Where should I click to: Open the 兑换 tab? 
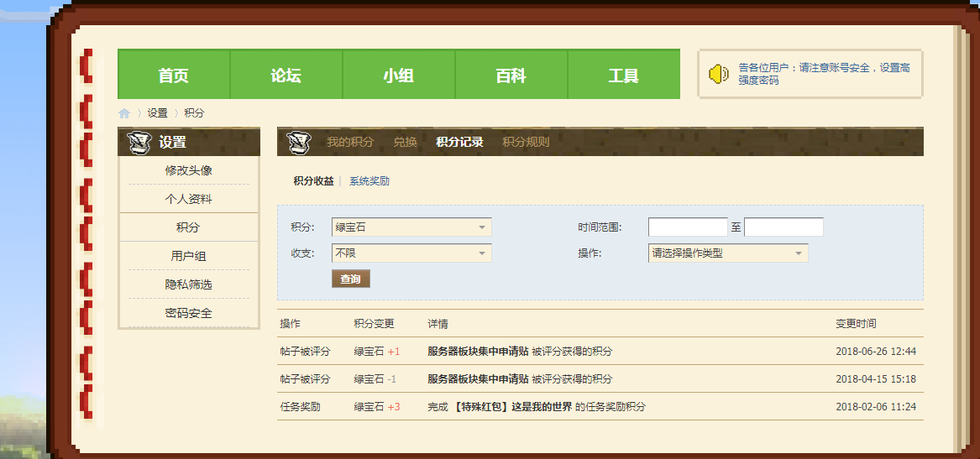(x=405, y=142)
